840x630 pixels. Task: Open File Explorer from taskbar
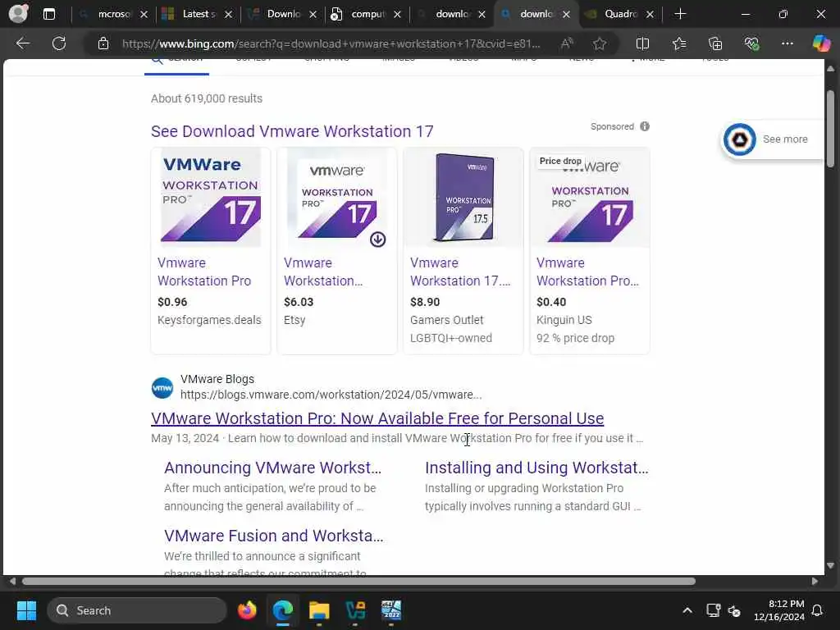coord(319,610)
